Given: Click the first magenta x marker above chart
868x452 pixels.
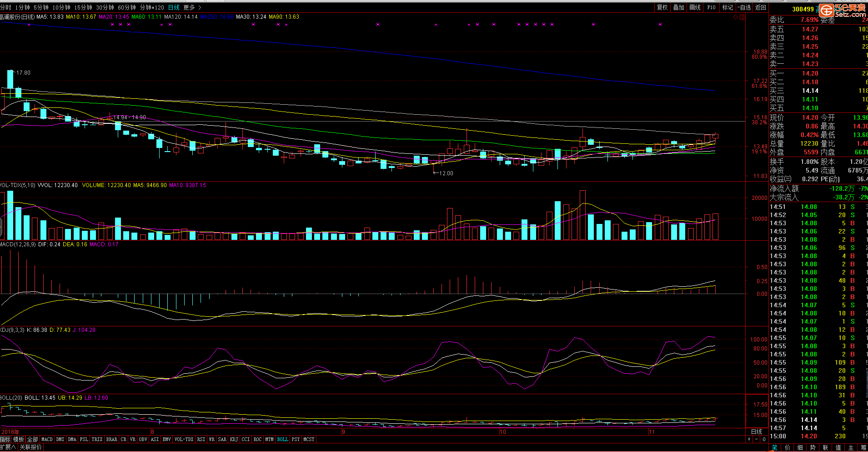Looking at the screenshot, I should tap(29, 25).
